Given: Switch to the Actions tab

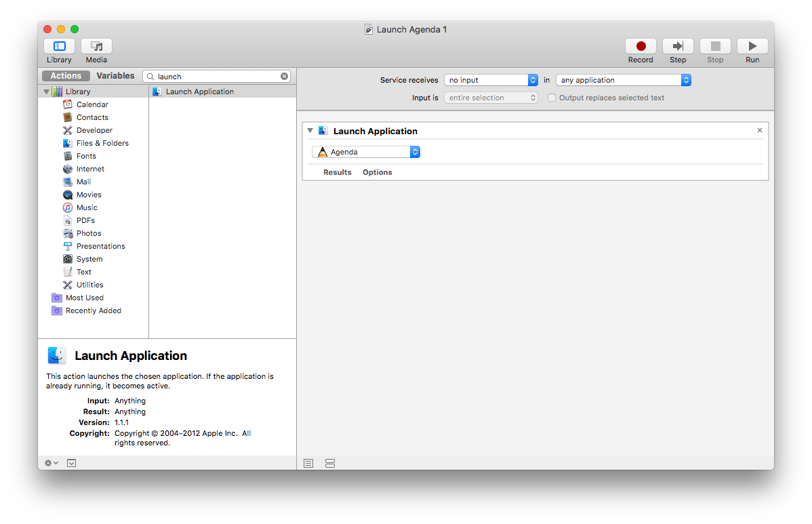Looking at the screenshot, I should coord(66,76).
